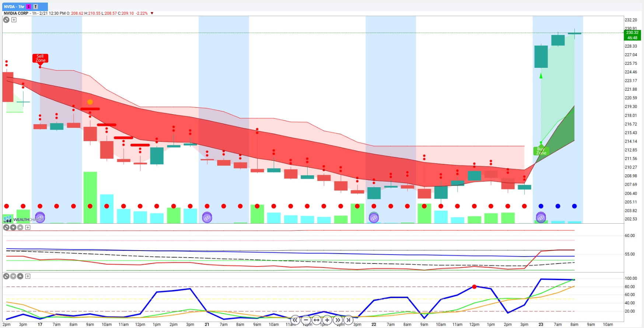644x328 pixels.
Task: Click the purple event icon at the 22nd session start
Action: tap(374, 218)
